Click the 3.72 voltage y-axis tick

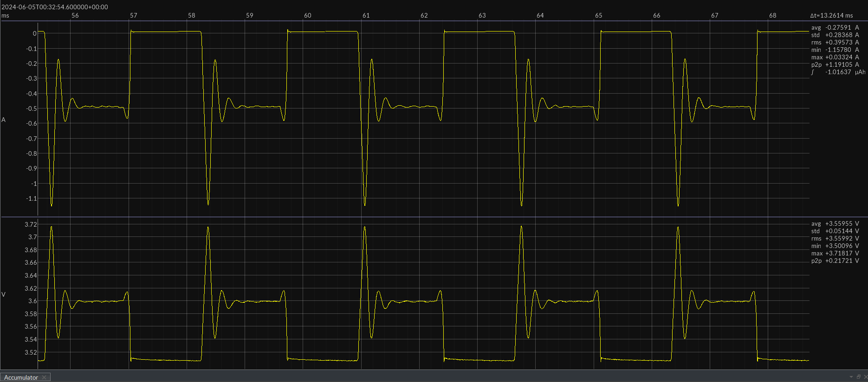(31, 224)
